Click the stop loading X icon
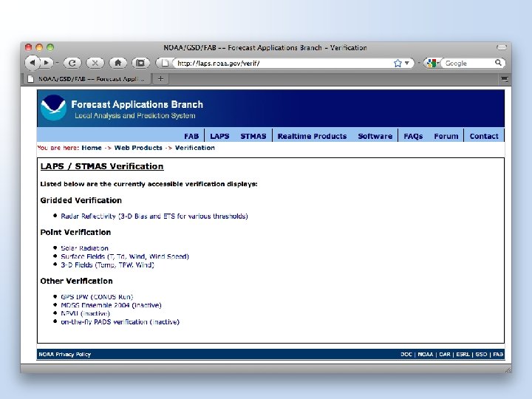 pos(95,63)
